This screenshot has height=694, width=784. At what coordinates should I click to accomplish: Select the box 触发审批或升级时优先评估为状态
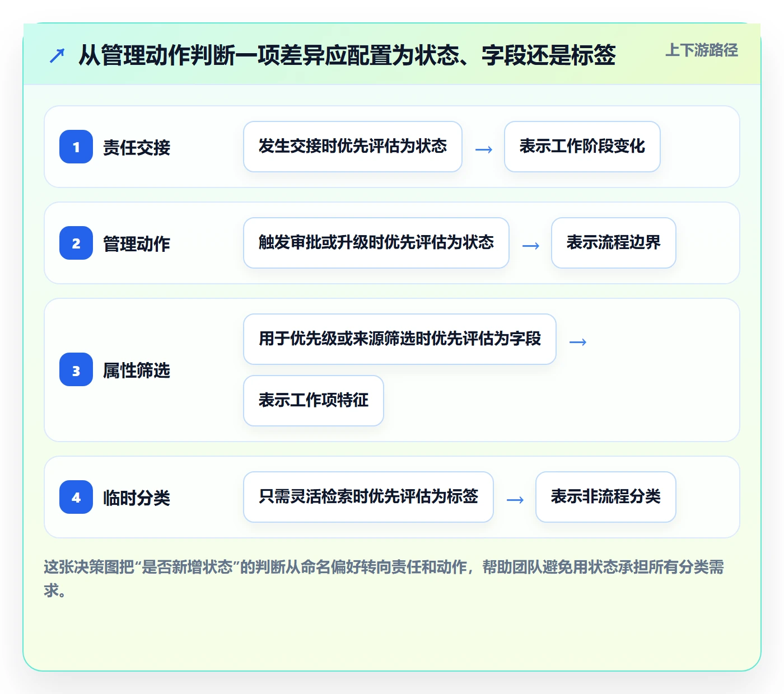click(376, 243)
